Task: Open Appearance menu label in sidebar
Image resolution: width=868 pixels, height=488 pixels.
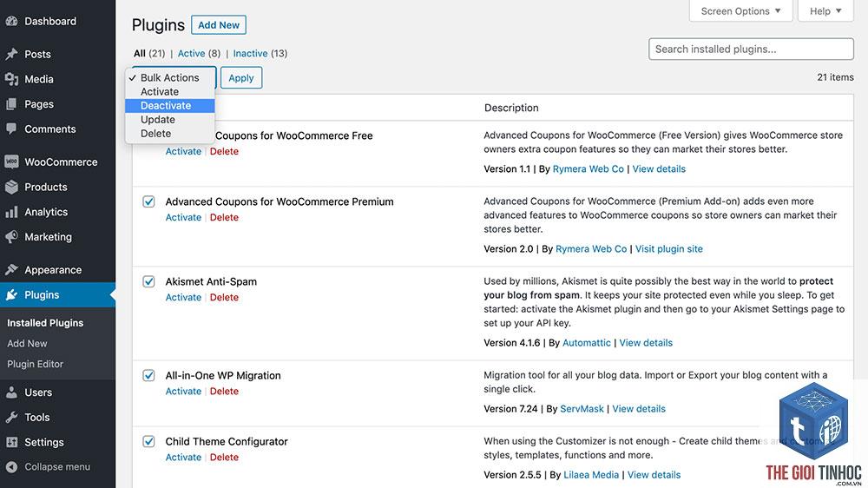Action: (53, 270)
